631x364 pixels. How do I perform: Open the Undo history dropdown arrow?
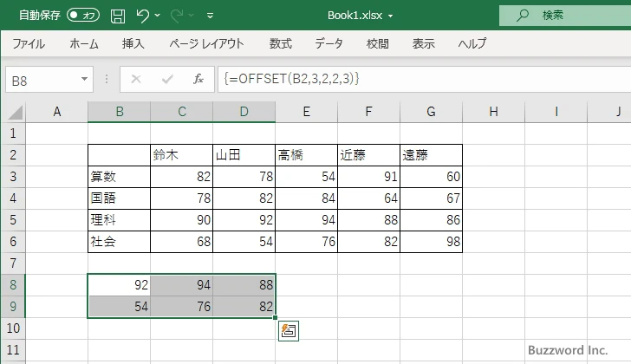tap(158, 16)
